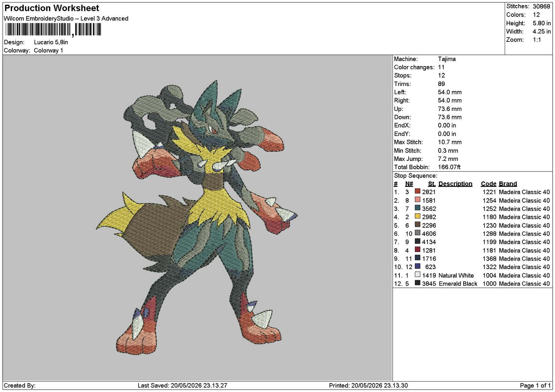
Task: Click the 'Emerald Black' description
Action: 458,283
